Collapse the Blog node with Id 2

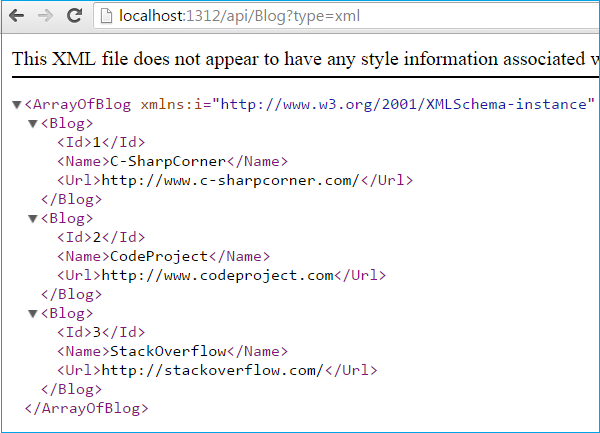coord(33,218)
